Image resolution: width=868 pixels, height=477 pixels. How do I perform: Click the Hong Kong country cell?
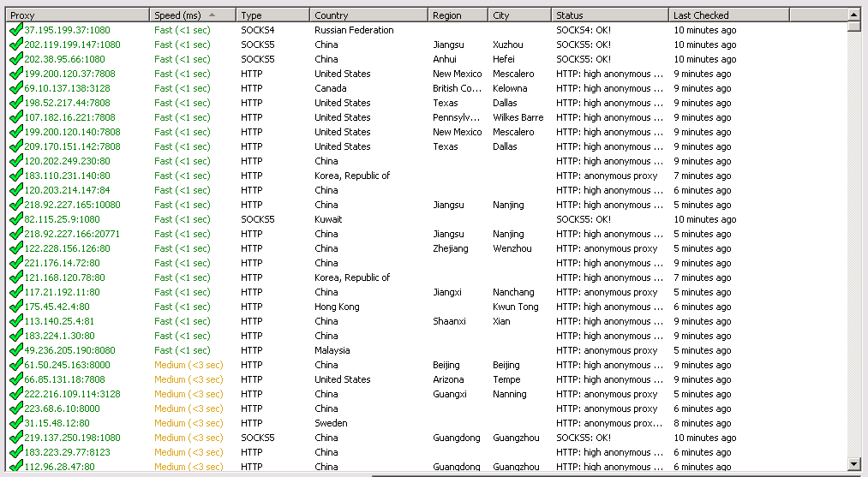(337, 307)
